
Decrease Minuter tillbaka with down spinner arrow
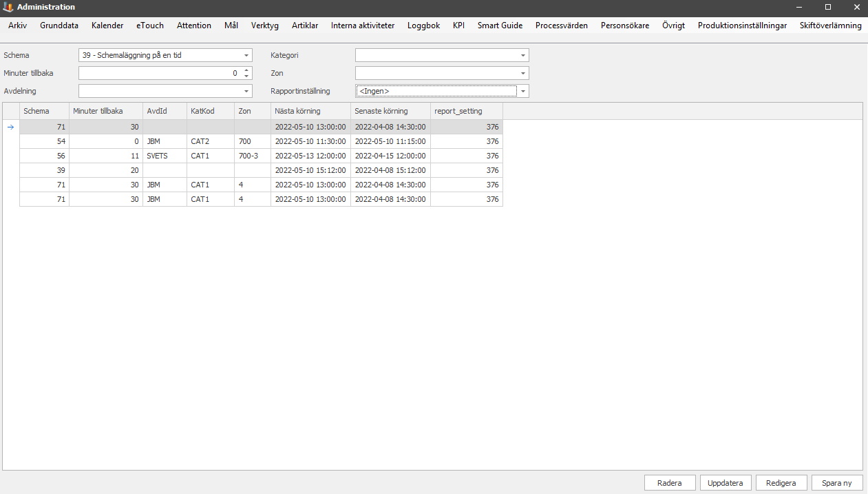click(247, 76)
